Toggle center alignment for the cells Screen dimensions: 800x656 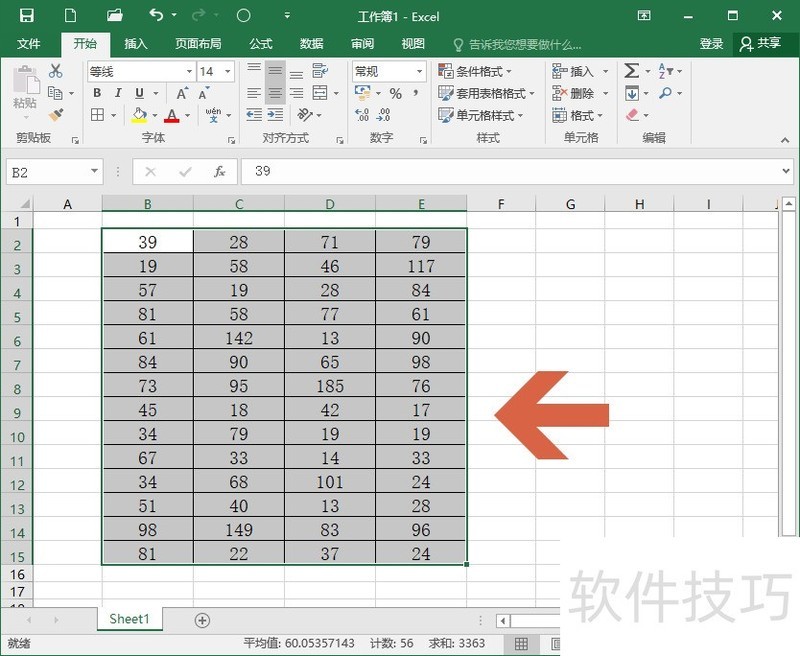click(x=276, y=92)
